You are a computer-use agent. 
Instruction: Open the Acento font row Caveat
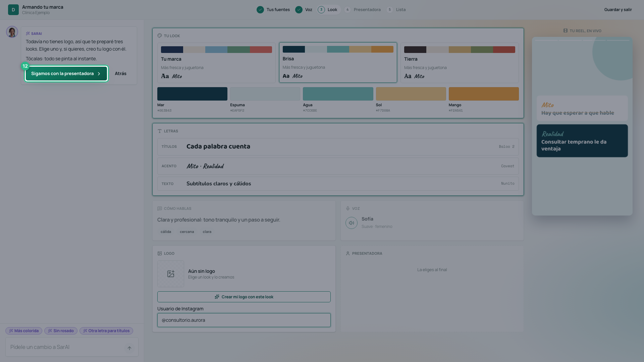(x=338, y=166)
